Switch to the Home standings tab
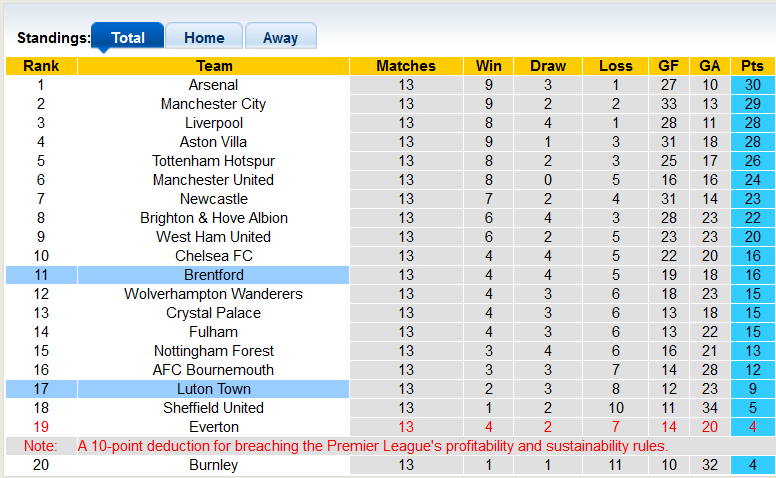The width and height of the screenshot is (776, 478). [204, 38]
